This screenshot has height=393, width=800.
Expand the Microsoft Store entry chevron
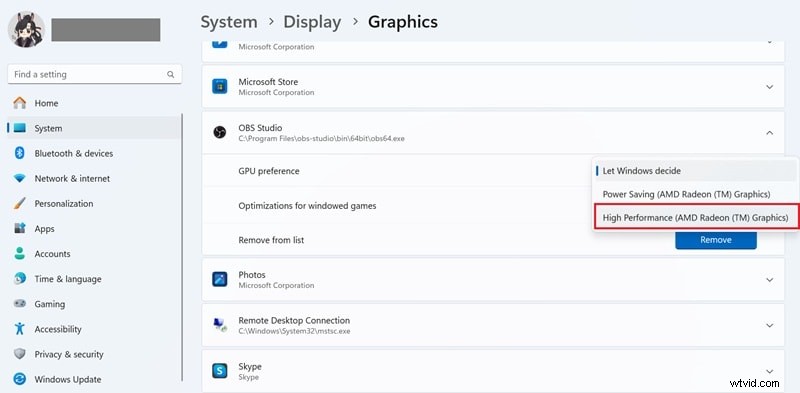pos(769,87)
